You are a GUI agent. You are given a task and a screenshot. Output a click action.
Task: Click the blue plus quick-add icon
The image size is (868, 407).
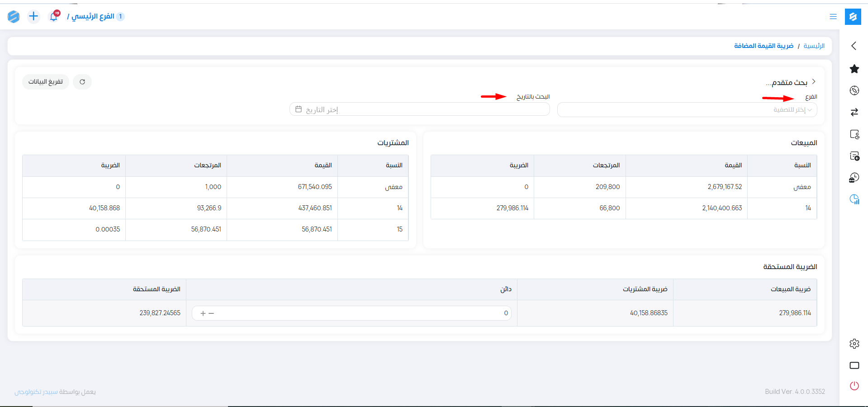pos(33,17)
